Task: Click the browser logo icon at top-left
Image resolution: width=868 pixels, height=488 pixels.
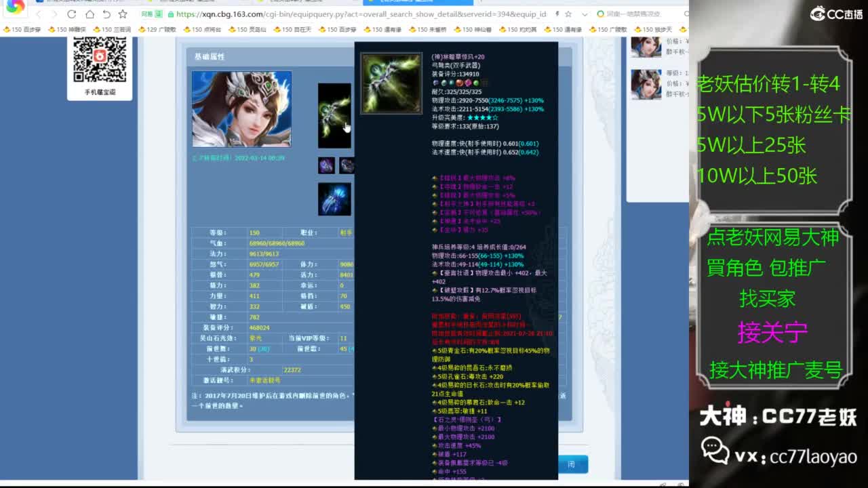Action: (x=15, y=7)
